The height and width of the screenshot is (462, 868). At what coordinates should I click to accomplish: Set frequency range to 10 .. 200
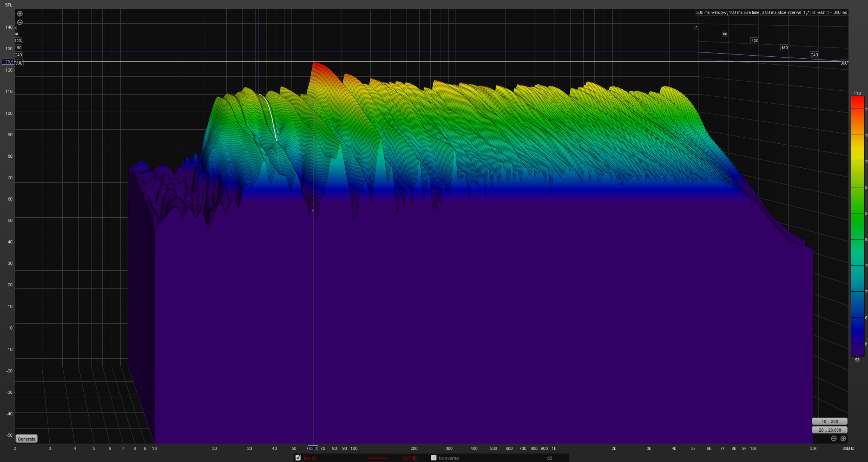click(x=829, y=421)
